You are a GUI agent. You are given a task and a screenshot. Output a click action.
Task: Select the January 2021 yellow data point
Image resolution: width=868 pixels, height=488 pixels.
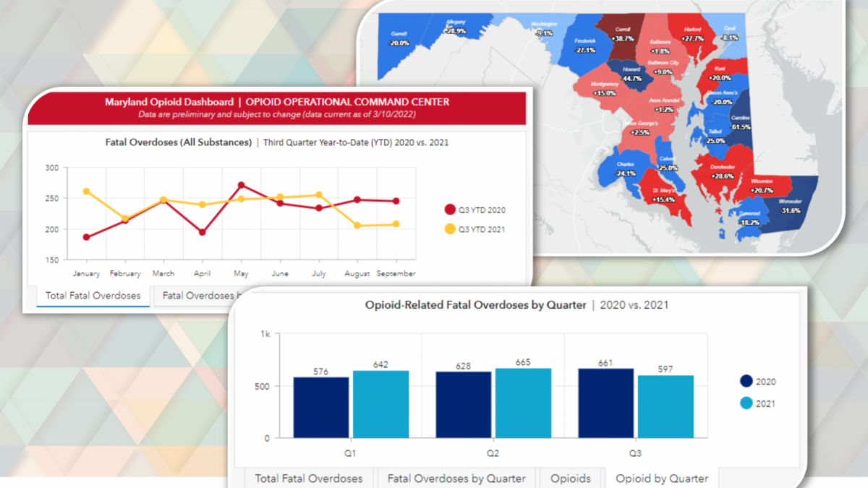[86, 192]
